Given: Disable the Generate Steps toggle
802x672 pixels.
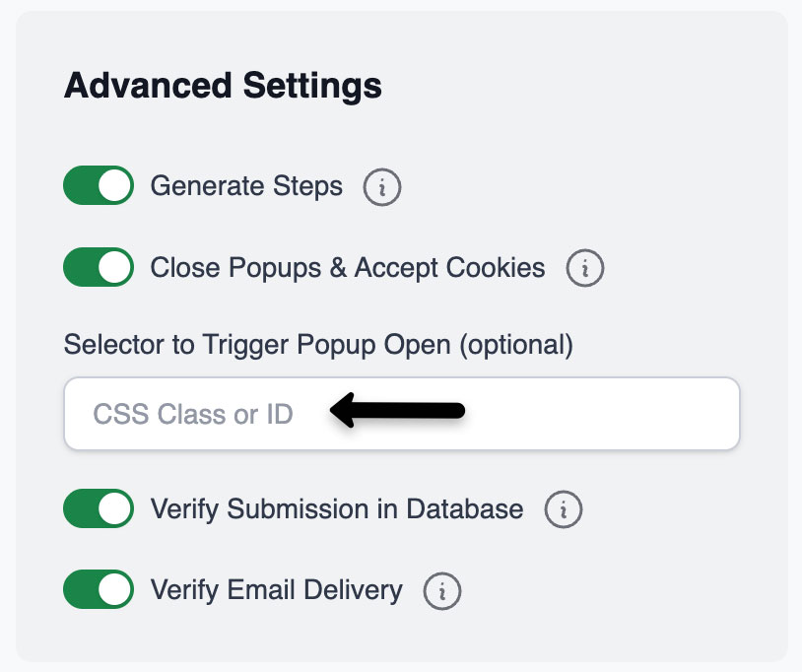Looking at the screenshot, I should pyautogui.click(x=99, y=185).
